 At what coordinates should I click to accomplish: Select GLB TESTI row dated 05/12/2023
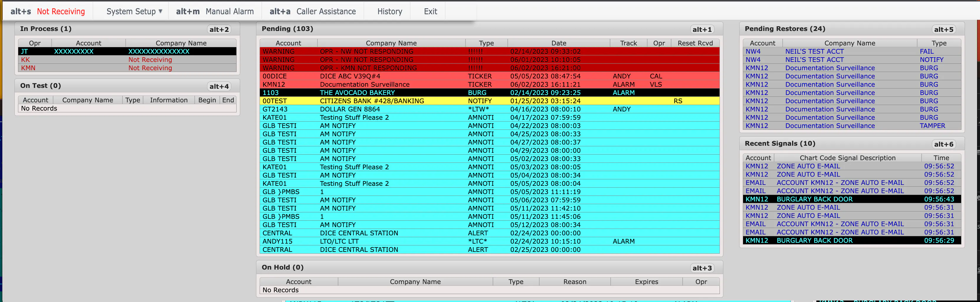(490, 225)
